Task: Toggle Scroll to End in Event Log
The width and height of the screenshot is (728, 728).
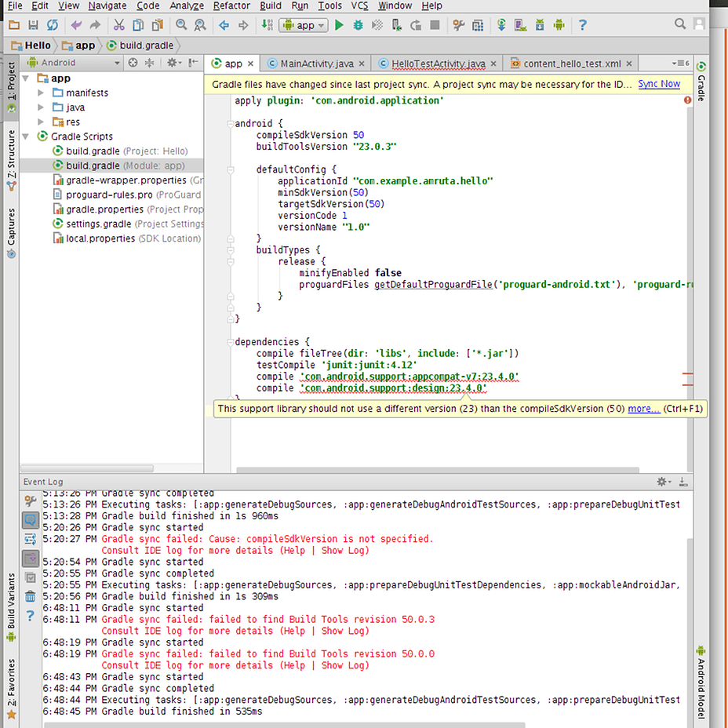Action: pos(30,559)
